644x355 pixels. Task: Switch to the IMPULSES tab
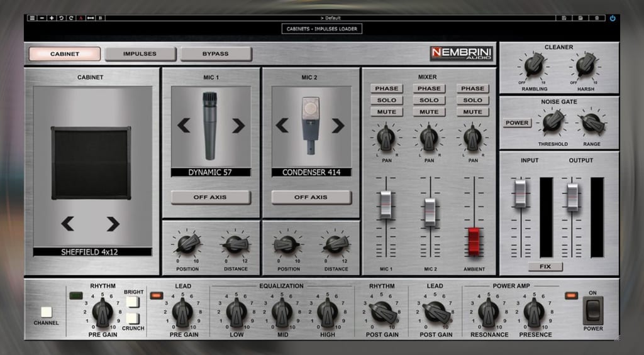[140, 54]
